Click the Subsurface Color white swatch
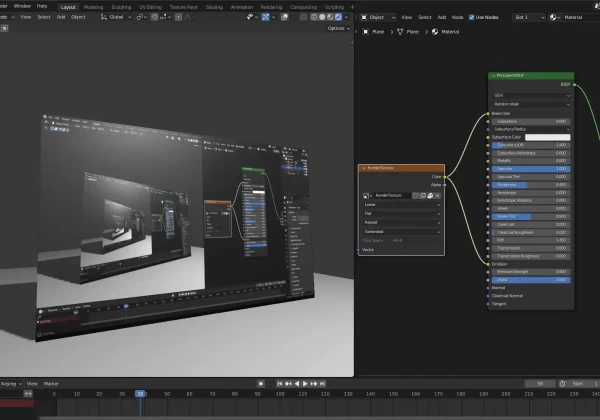The image size is (600, 420). point(548,137)
